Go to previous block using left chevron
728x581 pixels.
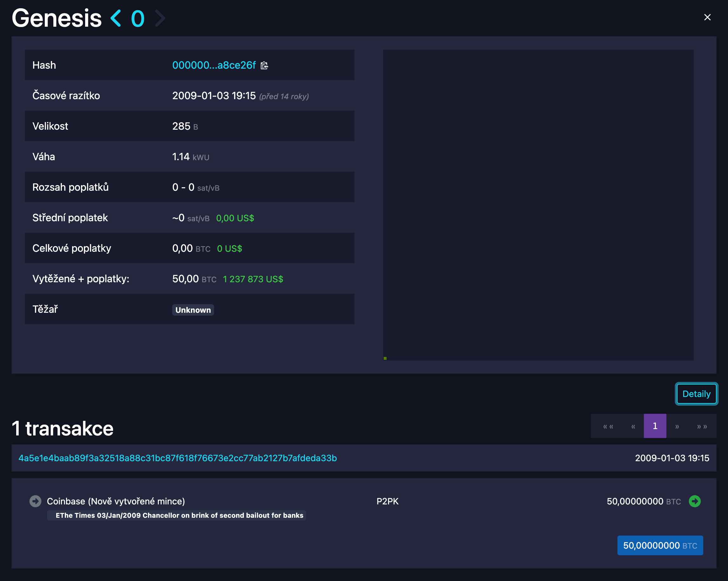pos(116,18)
